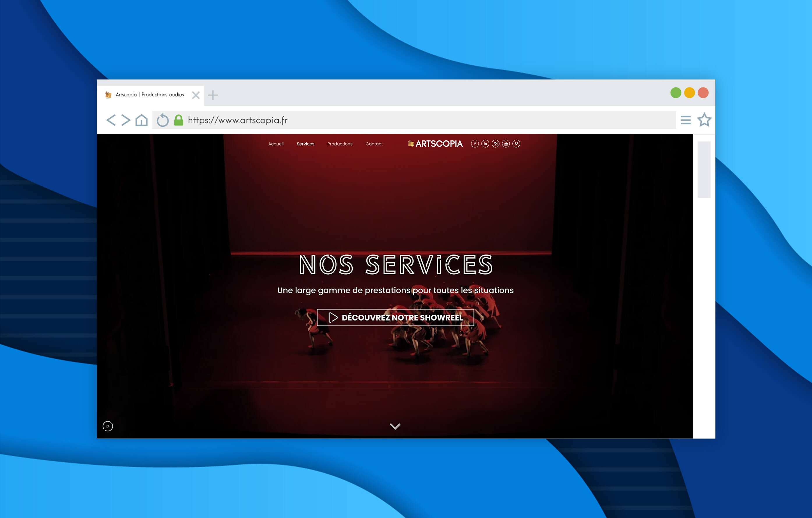Click the green window control dot
Image resolution: width=812 pixels, height=518 pixels.
click(676, 93)
